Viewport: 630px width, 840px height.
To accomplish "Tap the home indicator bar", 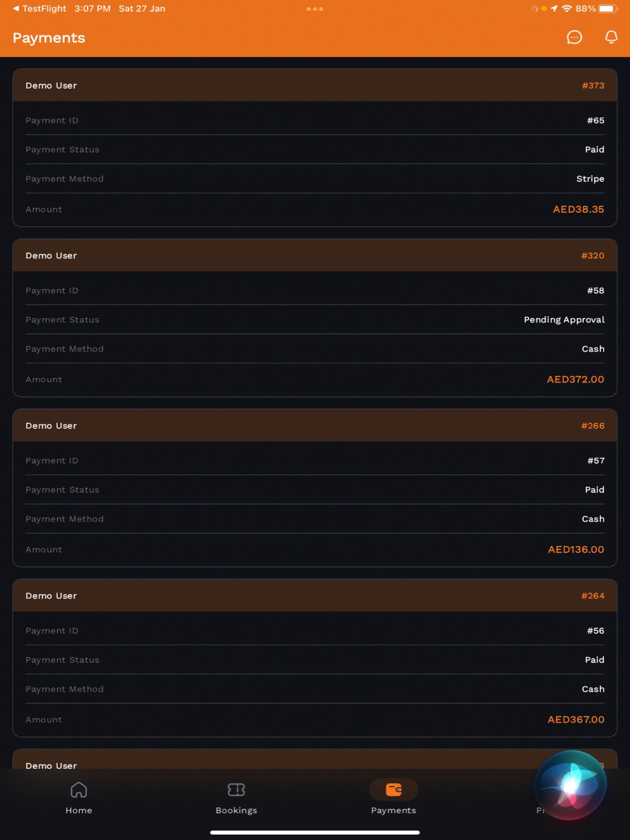I will point(315,832).
